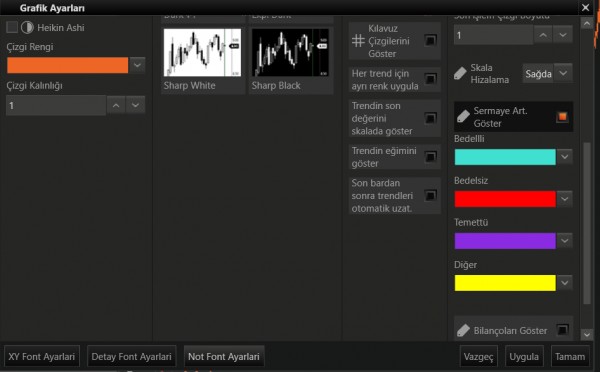Open the Bedelsiz color dropdown arrow
This screenshot has width=600, height=372.
pyautogui.click(x=565, y=199)
